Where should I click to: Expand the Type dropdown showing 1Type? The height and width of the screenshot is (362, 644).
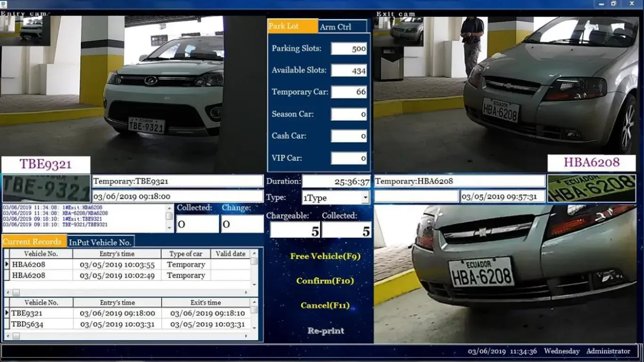pyautogui.click(x=365, y=198)
